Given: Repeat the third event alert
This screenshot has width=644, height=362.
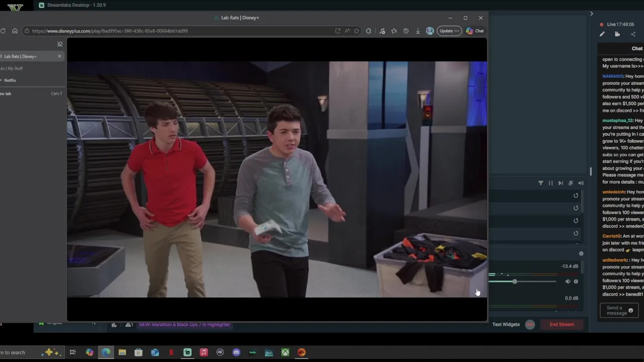Looking at the screenshot, I should (x=576, y=221).
